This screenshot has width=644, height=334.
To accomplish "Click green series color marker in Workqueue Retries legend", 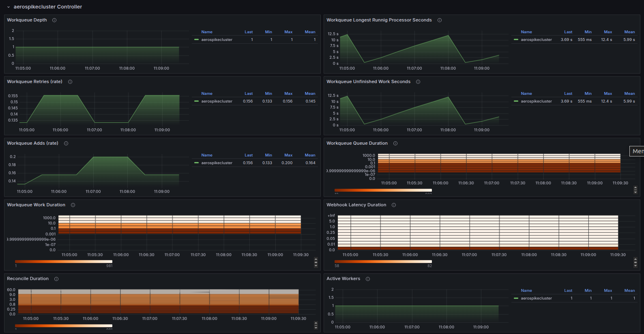I will (x=197, y=101).
